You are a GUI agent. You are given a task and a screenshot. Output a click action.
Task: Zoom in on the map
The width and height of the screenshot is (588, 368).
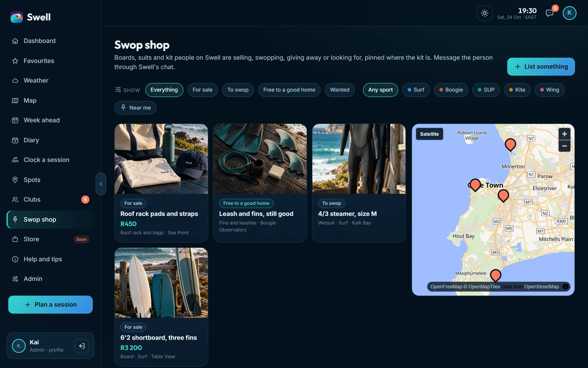pos(564,134)
